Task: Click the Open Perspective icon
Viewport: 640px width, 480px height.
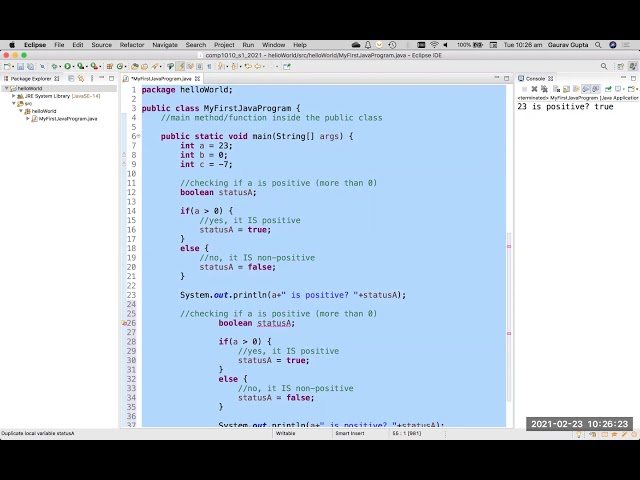Action: point(621,67)
